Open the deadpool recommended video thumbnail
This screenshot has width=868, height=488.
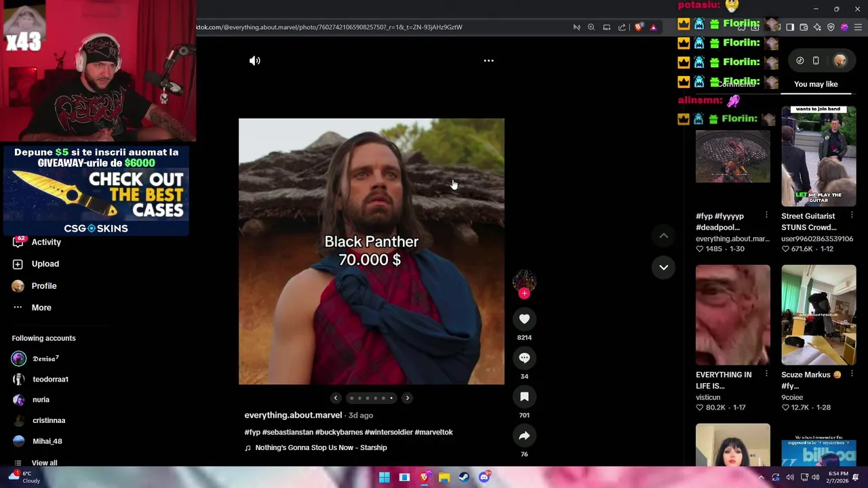[x=732, y=157]
